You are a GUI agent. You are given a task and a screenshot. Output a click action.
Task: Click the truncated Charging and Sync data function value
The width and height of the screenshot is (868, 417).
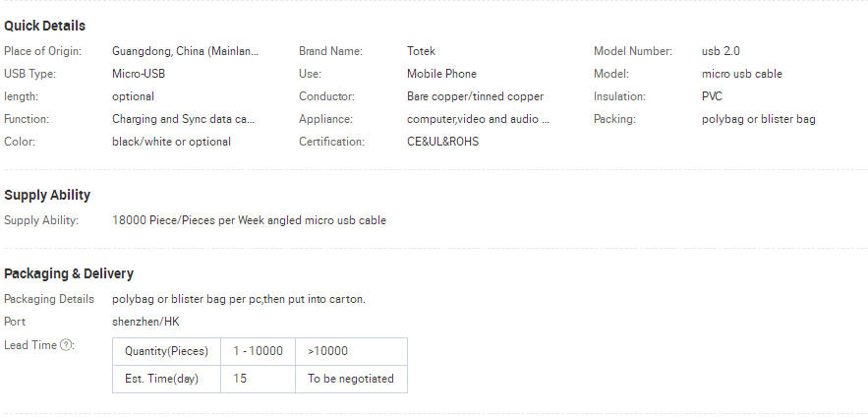click(x=184, y=119)
